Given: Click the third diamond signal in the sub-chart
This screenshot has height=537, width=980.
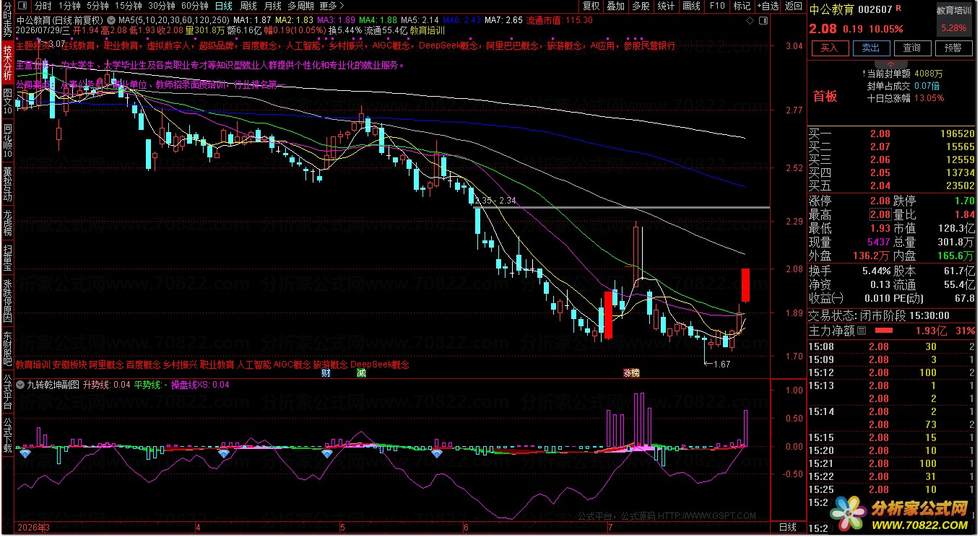Looking at the screenshot, I should (x=327, y=454).
